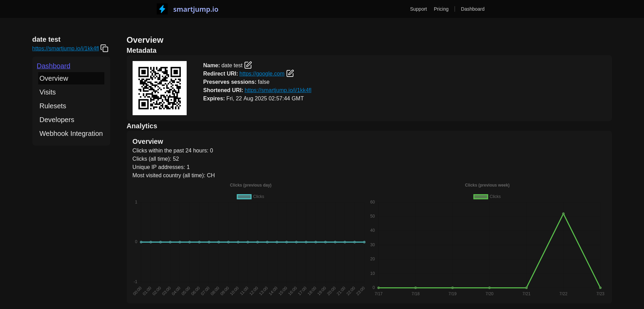Open the Shortened URI link in Metadata
This screenshot has height=309, width=644.
[278, 90]
